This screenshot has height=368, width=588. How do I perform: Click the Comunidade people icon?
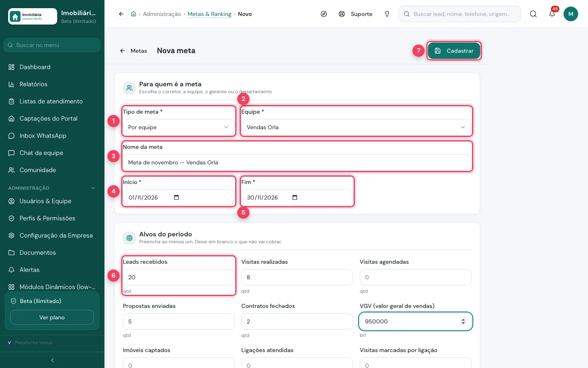coord(11,170)
